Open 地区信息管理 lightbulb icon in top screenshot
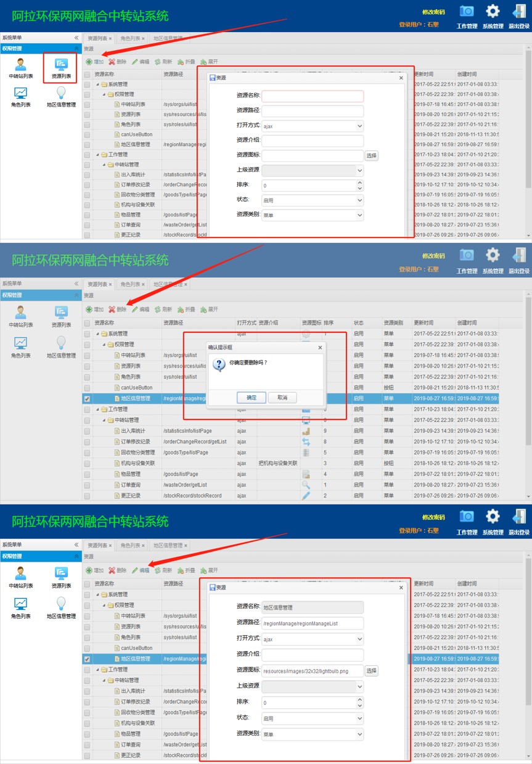The image size is (532, 764). click(x=61, y=93)
